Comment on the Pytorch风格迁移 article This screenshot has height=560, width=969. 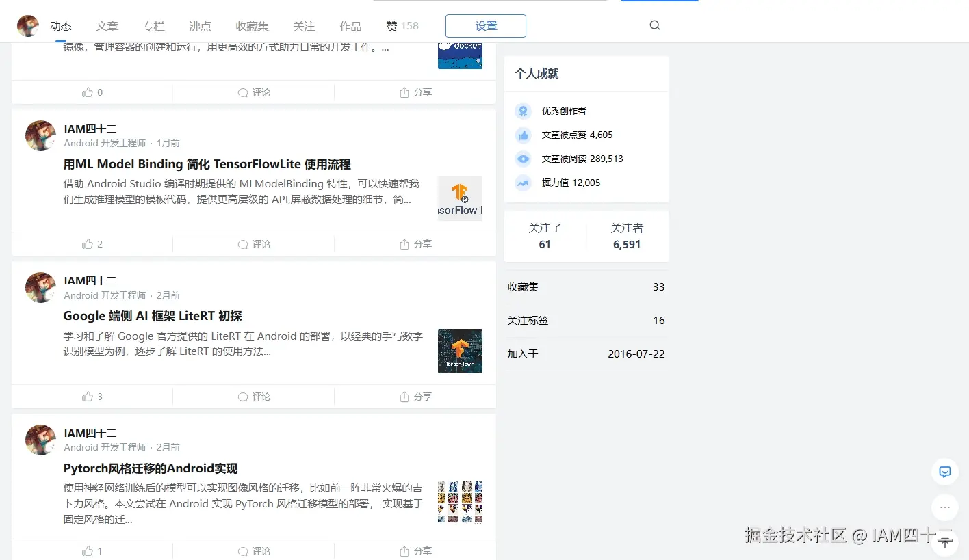[x=254, y=551]
